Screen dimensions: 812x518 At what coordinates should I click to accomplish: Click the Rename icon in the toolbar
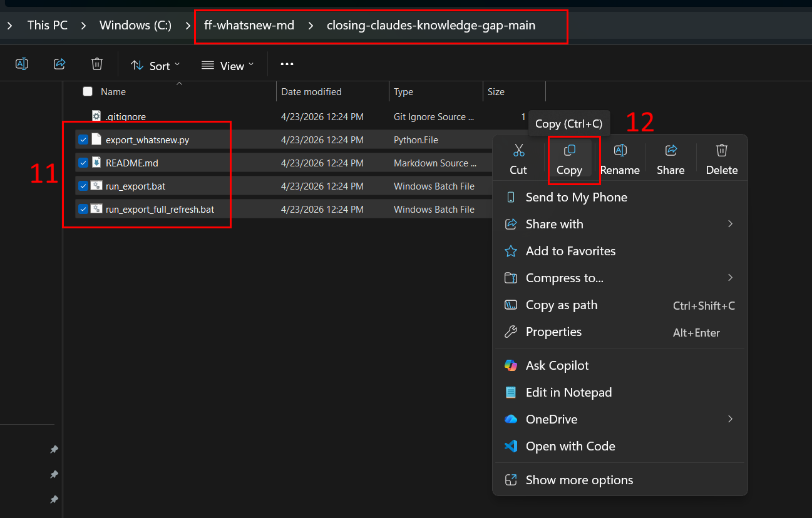pyautogui.click(x=22, y=64)
